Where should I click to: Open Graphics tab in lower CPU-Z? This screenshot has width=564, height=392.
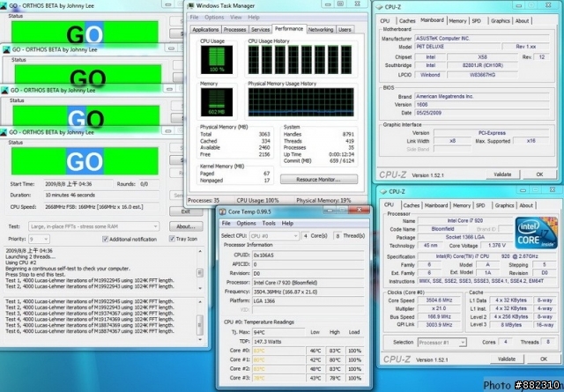pyautogui.click(x=504, y=205)
